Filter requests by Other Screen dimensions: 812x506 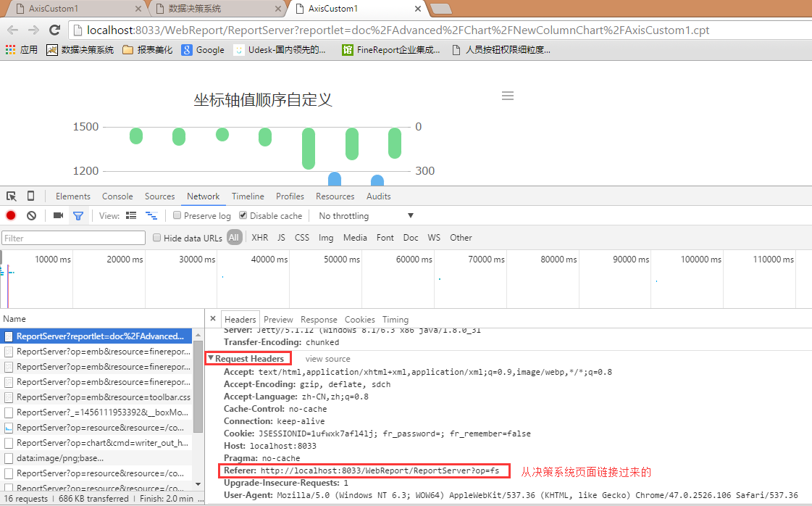(x=461, y=238)
